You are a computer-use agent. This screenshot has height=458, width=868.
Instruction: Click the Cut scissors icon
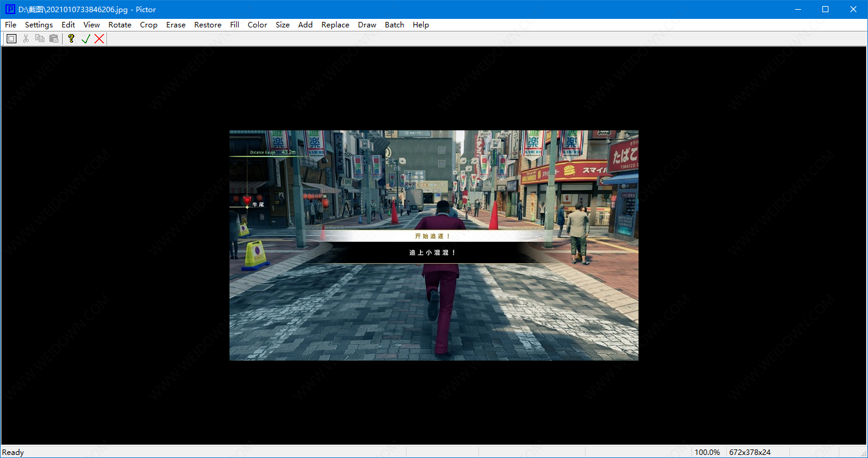(x=26, y=38)
